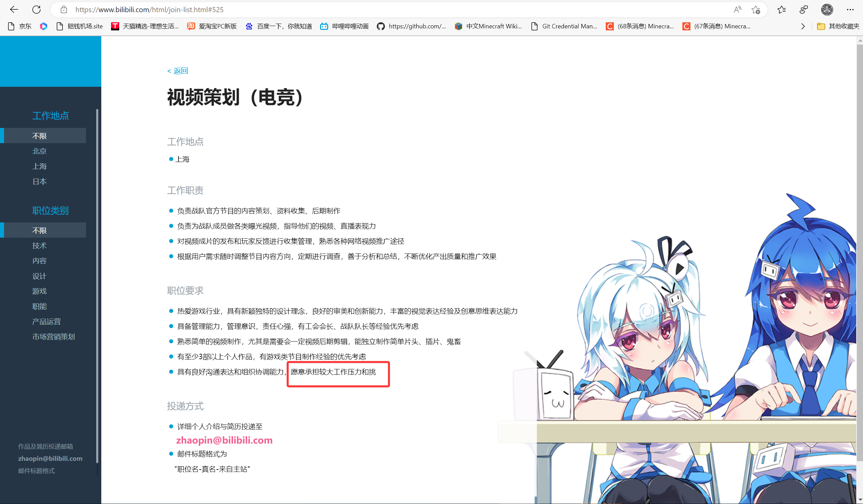The height and width of the screenshot is (504, 863).
Task: Open the 哔哩哔哩动画 bookmark
Action: pos(344,26)
